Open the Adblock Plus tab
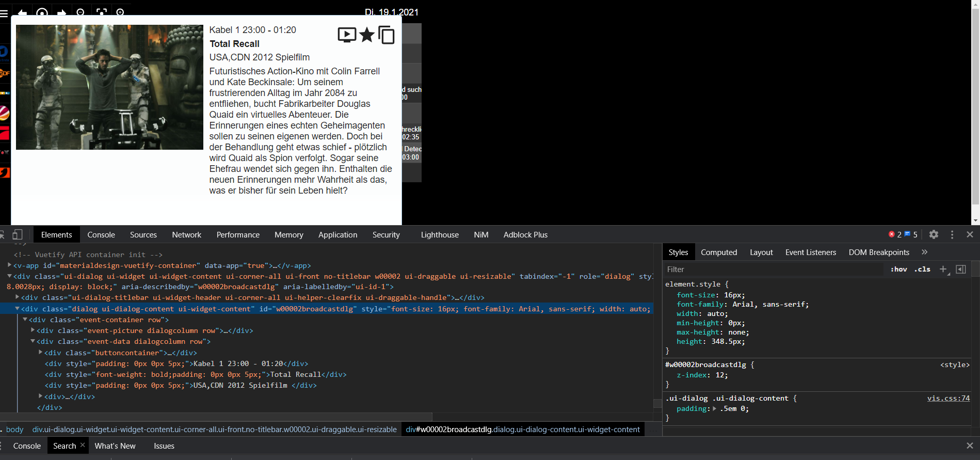The width and height of the screenshot is (980, 460). [x=525, y=234]
